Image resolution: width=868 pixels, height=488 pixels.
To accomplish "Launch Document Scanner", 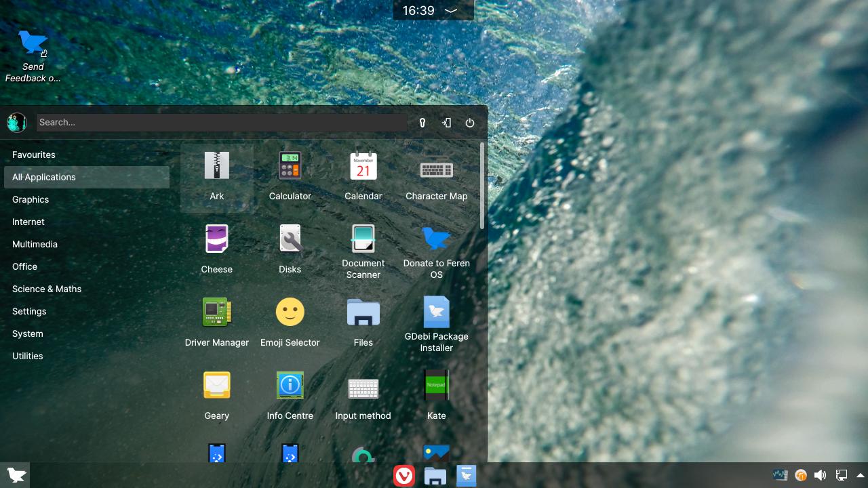I will 363,251.
